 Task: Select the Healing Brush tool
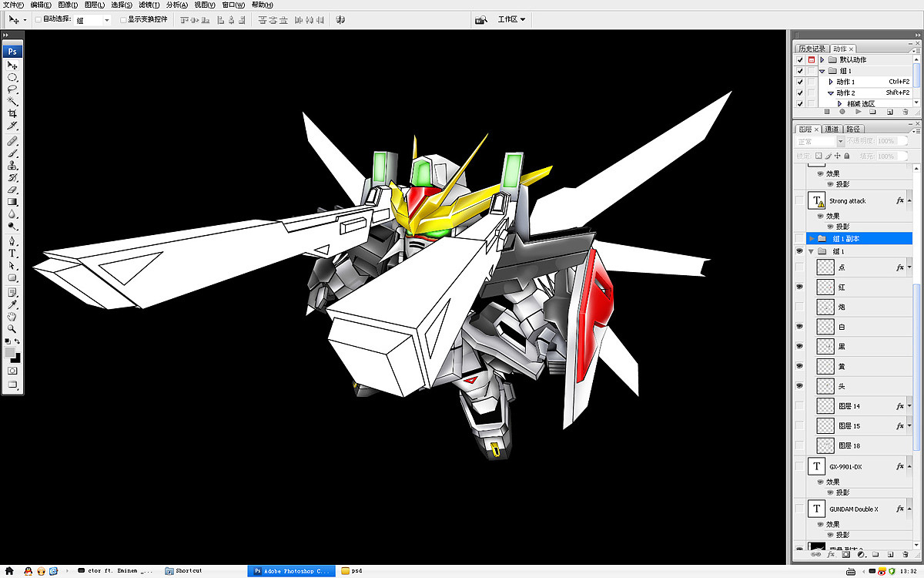click(12, 141)
